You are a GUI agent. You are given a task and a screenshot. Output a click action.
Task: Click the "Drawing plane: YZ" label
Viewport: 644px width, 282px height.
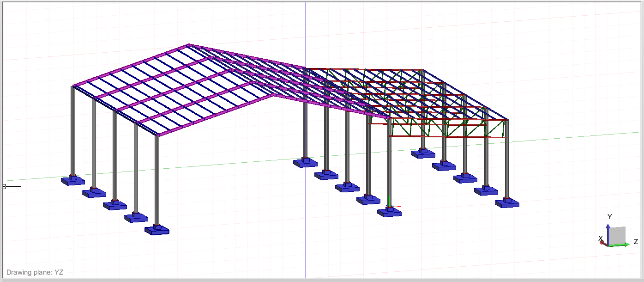35,272
